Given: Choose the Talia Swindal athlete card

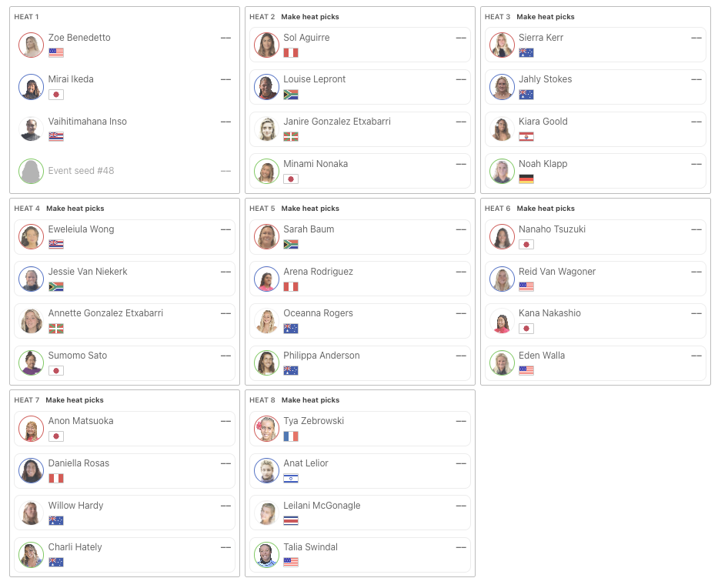Looking at the screenshot, I should click(360, 555).
